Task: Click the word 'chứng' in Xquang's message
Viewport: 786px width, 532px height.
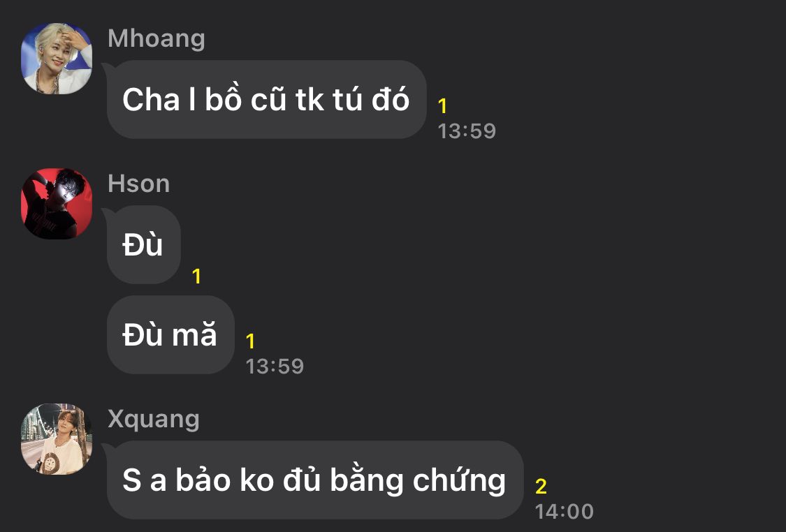Action: coord(459,481)
